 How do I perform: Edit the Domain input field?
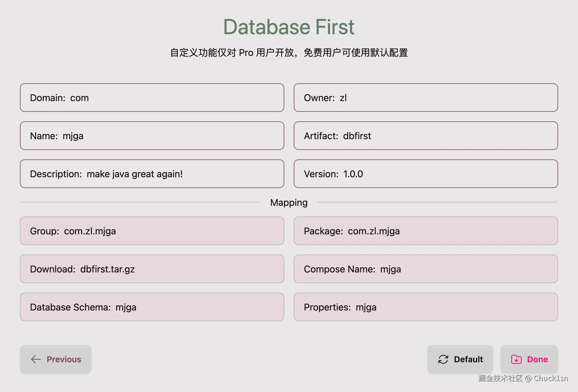(152, 98)
